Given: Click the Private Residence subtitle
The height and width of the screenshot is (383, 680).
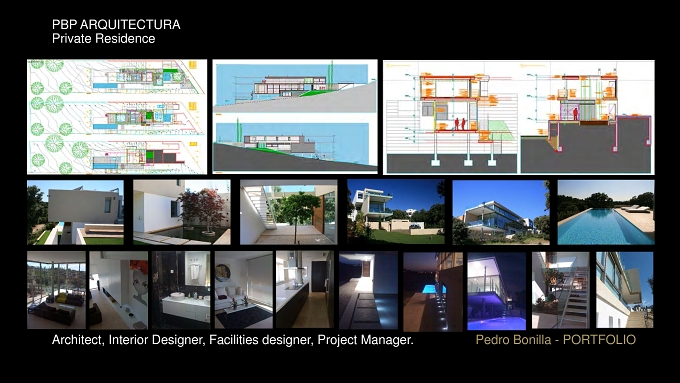Looking at the screenshot, I should click(x=103, y=39).
